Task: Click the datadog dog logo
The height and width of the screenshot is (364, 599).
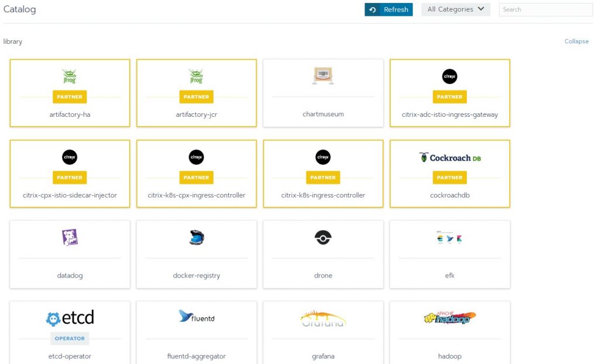Action: tap(70, 237)
